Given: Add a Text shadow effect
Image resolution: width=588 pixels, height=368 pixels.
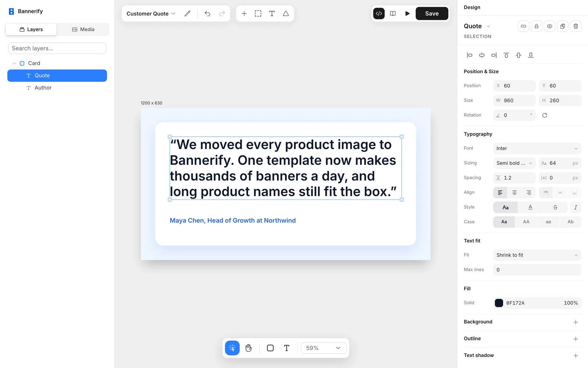Looking at the screenshot, I should point(576,355).
